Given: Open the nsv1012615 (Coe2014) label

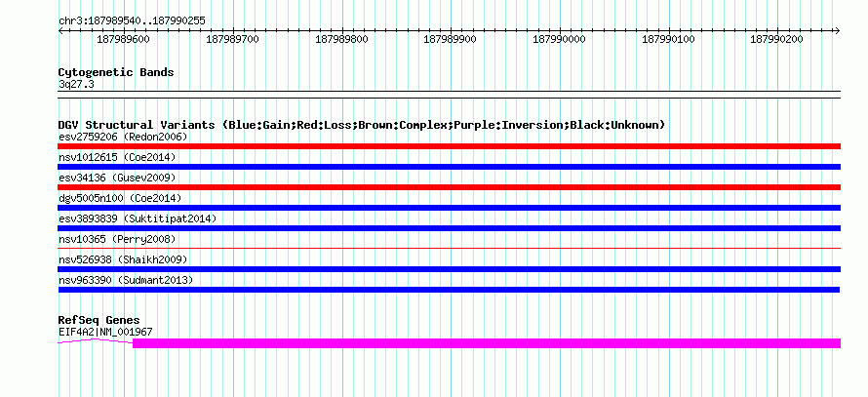Looking at the screenshot, I should (x=117, y=157).
